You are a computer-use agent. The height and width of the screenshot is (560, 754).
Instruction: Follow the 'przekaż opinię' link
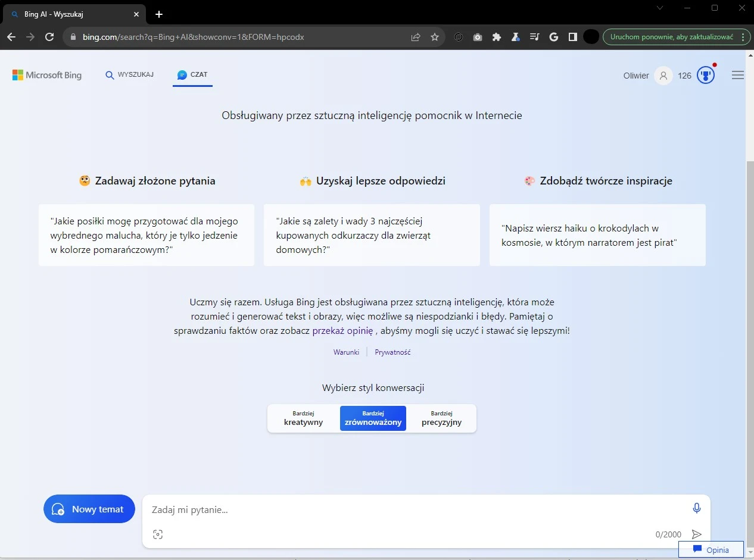pos(342,331)
